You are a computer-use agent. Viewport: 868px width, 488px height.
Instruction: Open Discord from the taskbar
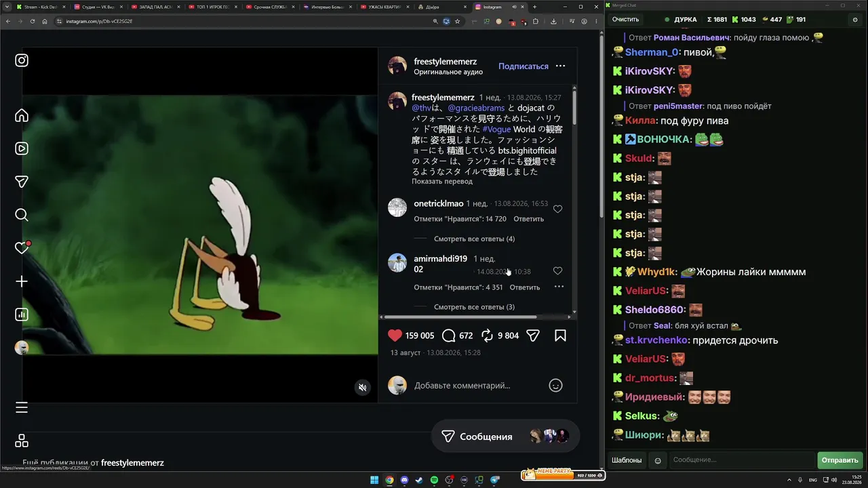click(404, 480)
